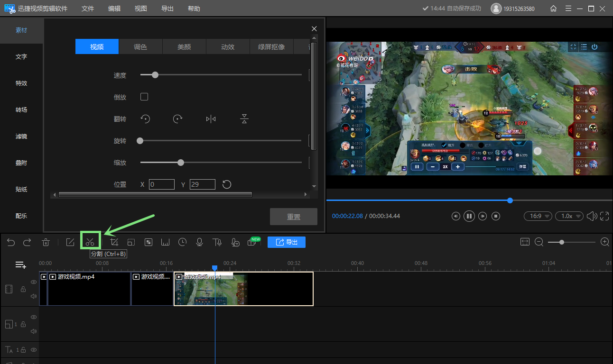613x364 pixels.
Task: Click the rotate clockwise flip icon
Action: [x=177, y=119]
